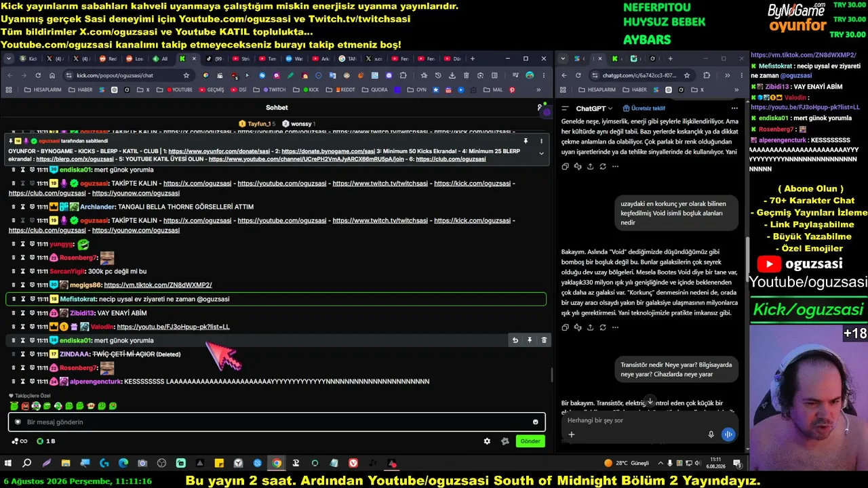Delete endiska01's highlighted 'mert günok yorumla' message
The width and height of the screenshot is (868, 488).
pyautogui.click(x=544, y=340)
